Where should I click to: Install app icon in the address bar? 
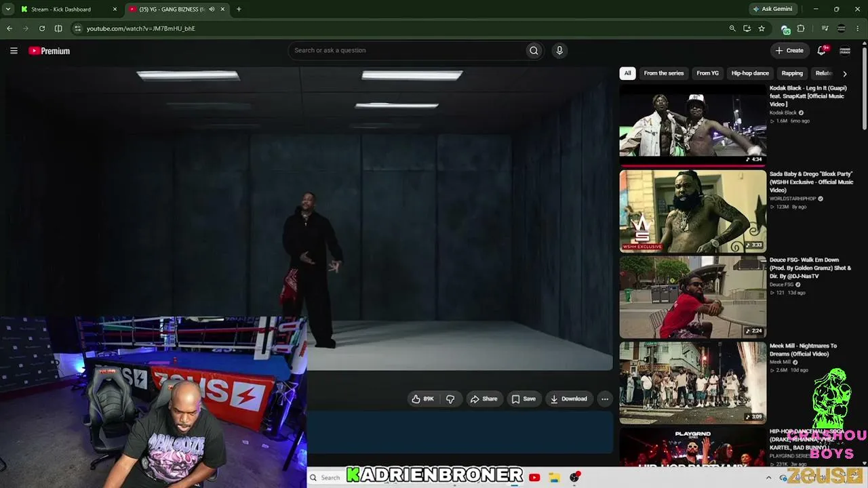pos(747,28)
